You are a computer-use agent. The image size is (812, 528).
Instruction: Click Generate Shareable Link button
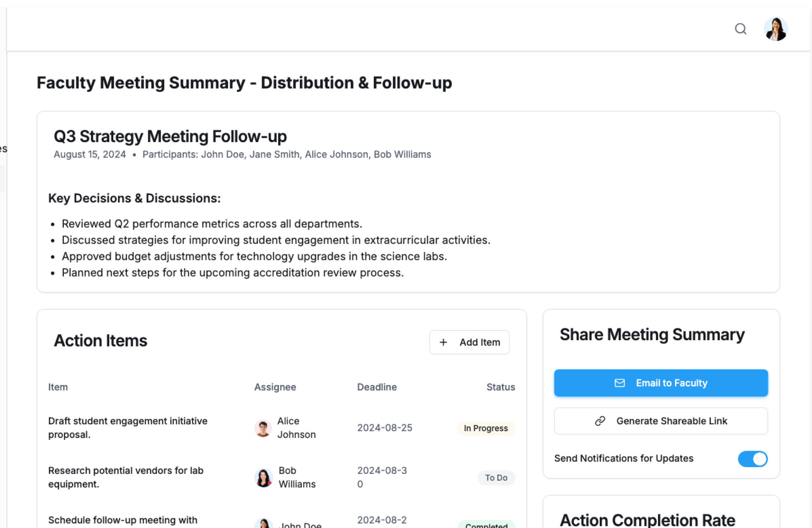(661, 421)
